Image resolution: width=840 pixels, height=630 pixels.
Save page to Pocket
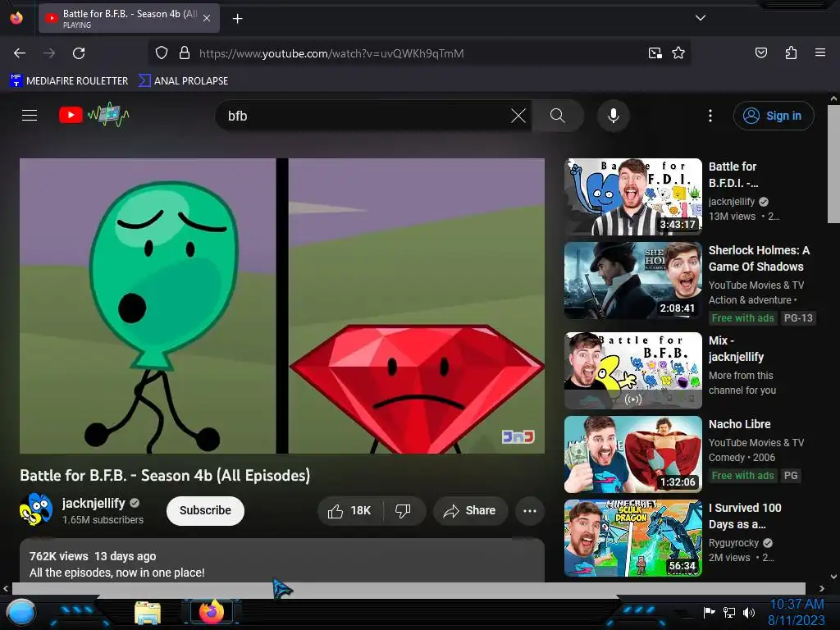[761, 52]
